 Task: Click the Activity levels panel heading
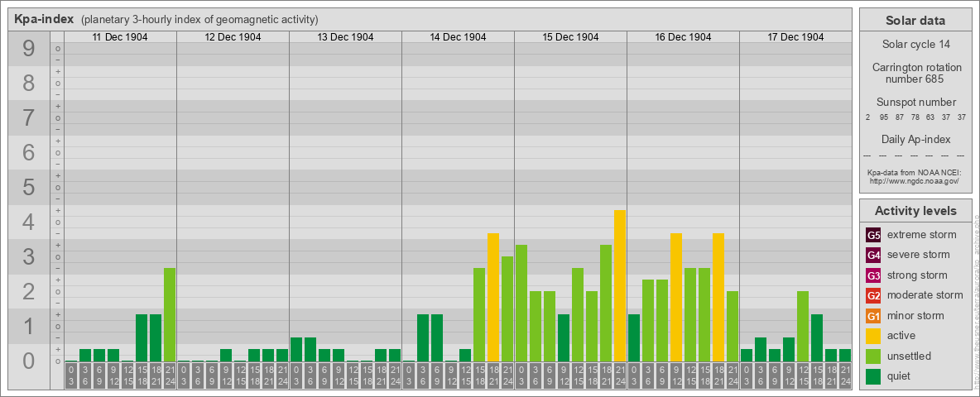coord(915,211)
